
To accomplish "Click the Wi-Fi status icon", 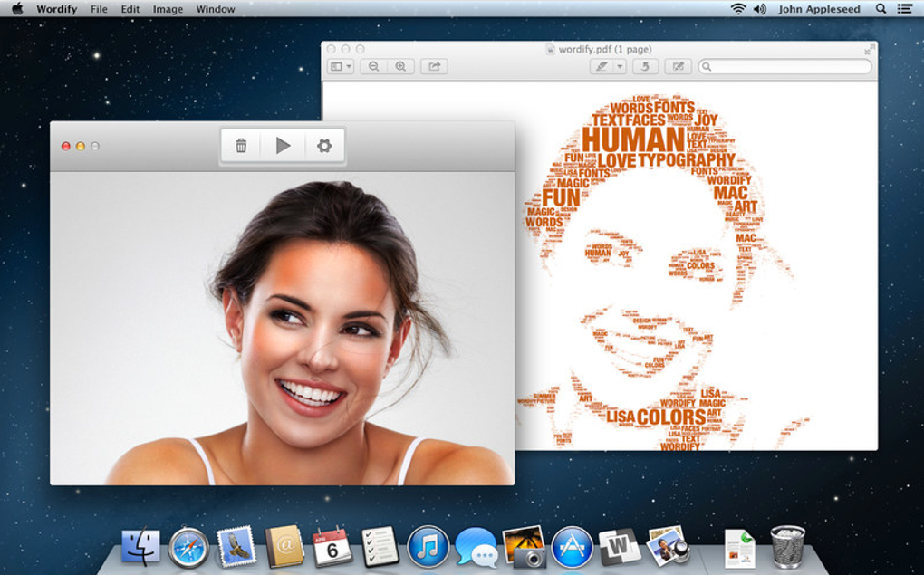I will click(x=737, y=9).
